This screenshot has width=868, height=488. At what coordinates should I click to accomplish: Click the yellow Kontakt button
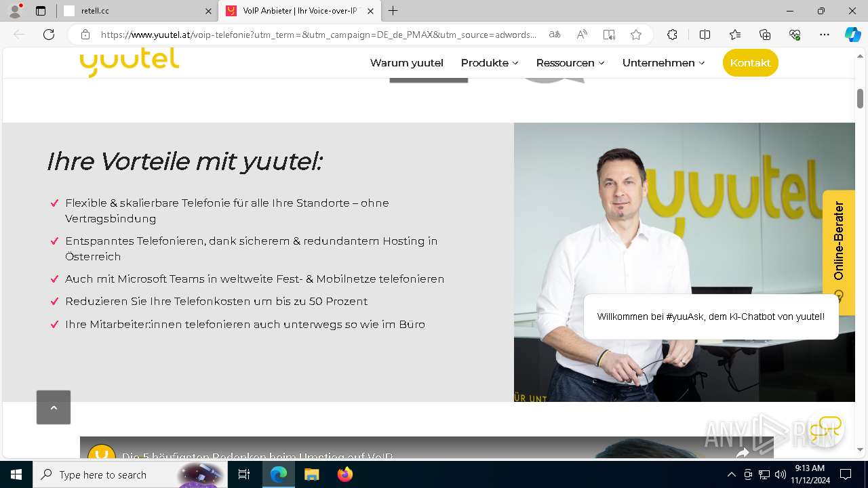tap(751, 63)
